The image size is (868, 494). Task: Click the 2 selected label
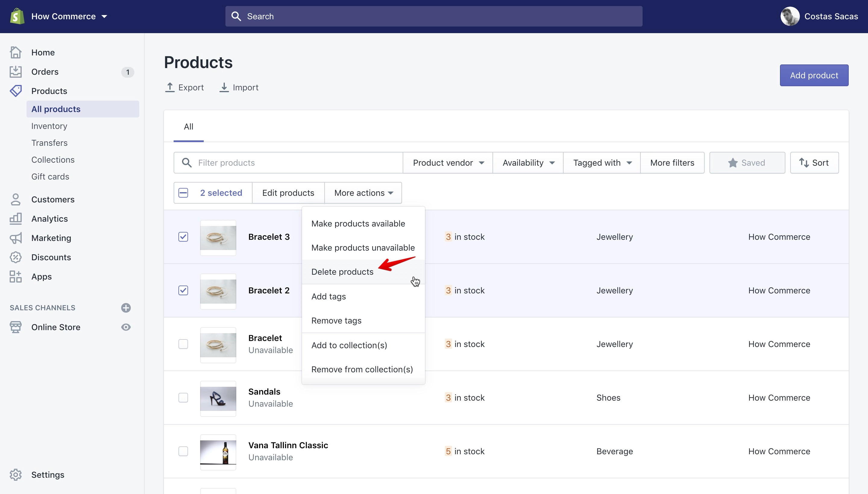pyautogui.click(x=221, y=193)
